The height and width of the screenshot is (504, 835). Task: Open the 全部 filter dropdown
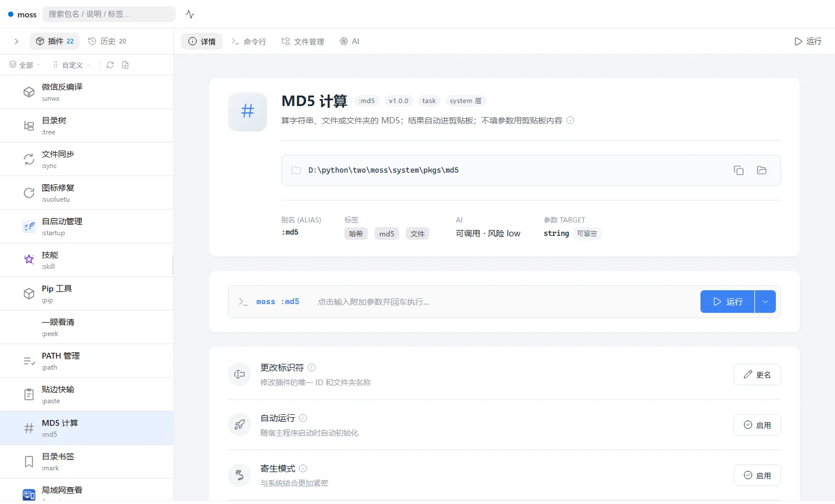pyautogui.click(x=25, y=65)
